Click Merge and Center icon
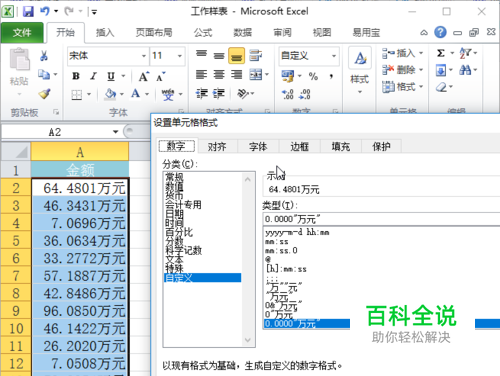 pyautogui.click(x=256, y=75)
